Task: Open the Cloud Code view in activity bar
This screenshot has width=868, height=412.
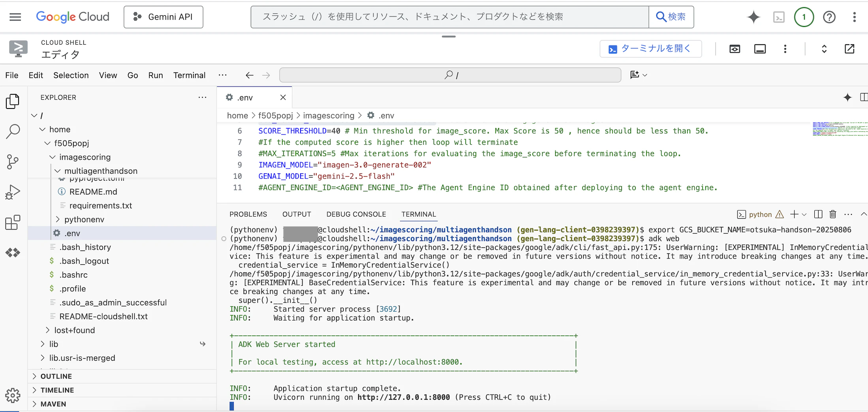Action: point(13,253)
